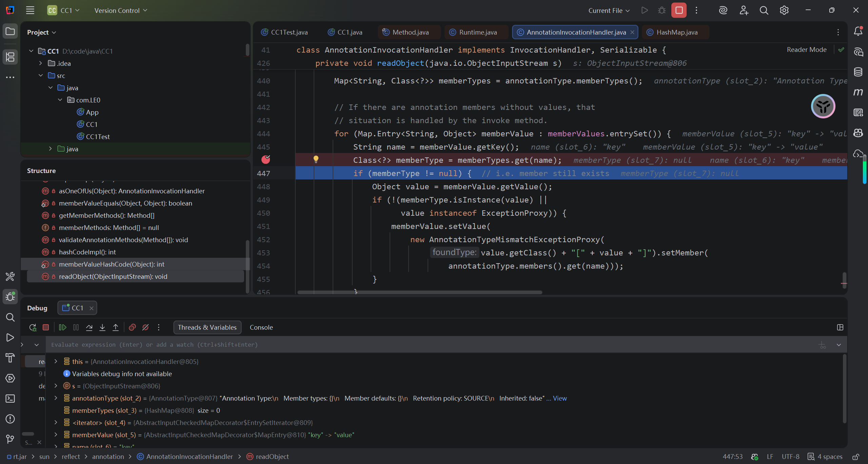The height and width of the screenshot is (464, 868).
Task: Stop the running program with red button
Action: [679, 11]
